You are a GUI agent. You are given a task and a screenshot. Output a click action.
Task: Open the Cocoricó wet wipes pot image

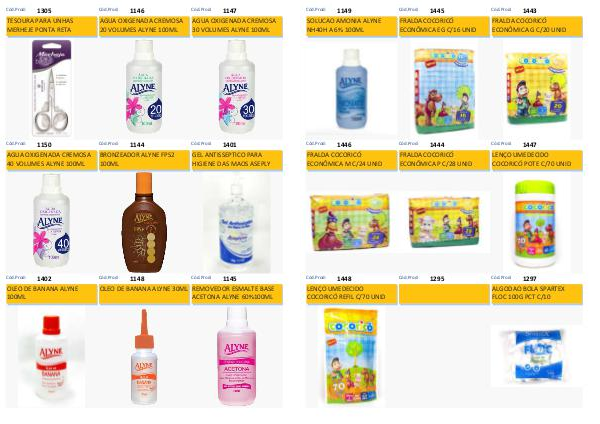tap(535, 224)
